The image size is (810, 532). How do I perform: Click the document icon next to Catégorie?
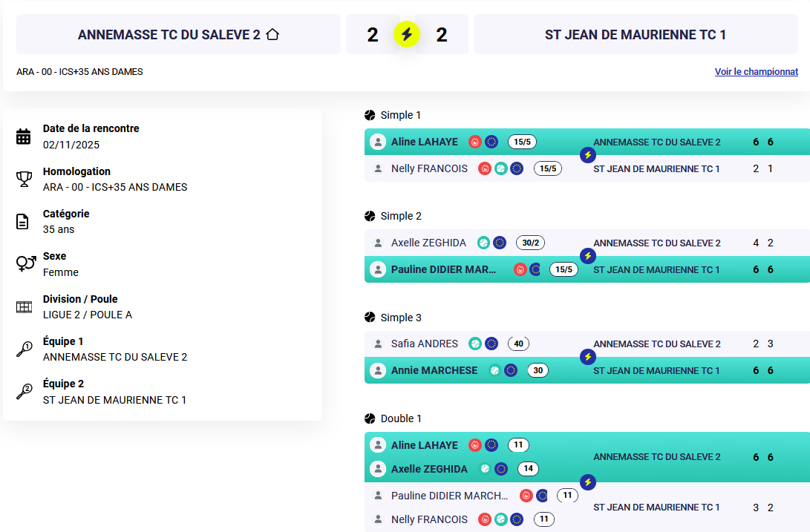[24, 221]
